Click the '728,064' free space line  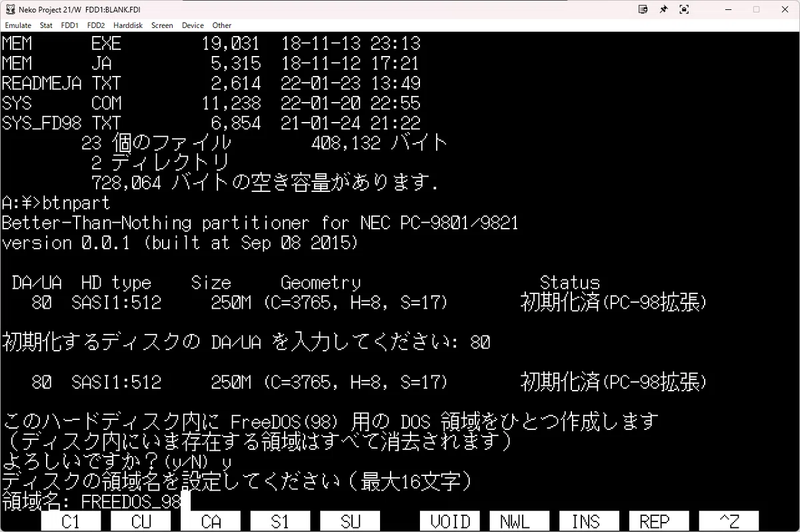(265, 183)
